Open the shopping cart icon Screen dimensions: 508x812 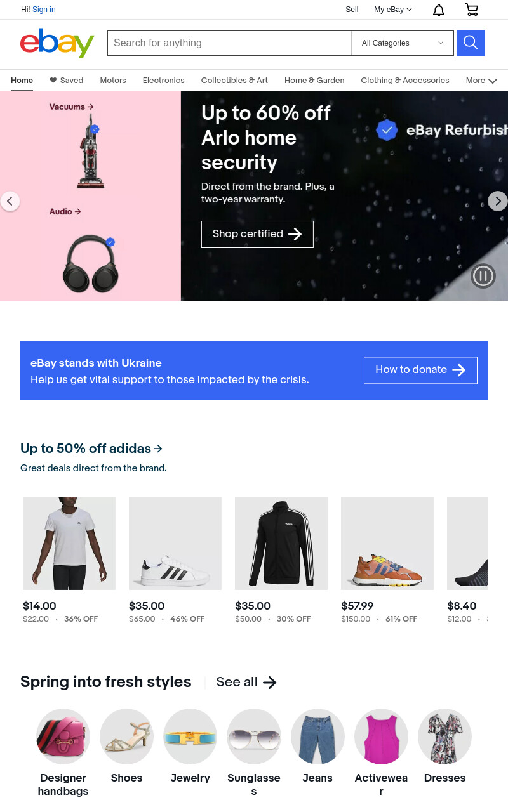pyautogui.click(x=471, y=10)
